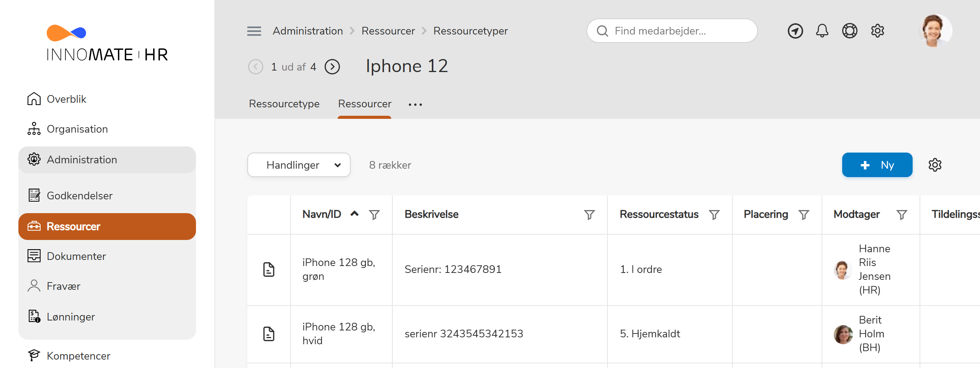Open the more tabs ellipsis

pos(415,104)
